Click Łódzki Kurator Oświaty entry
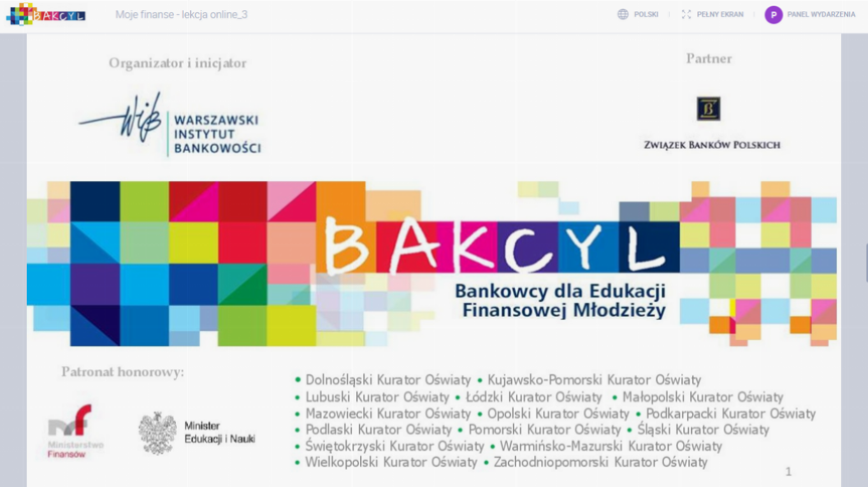 (x=533, y=397)
